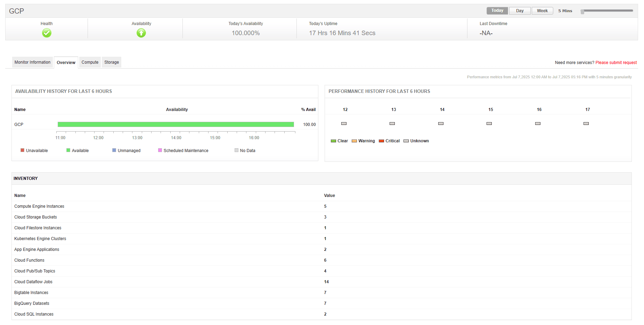Viewport: 644px width, 325px height.
Task: Click the hour 15 performance status marker
Action: click(x=489, y=124)
